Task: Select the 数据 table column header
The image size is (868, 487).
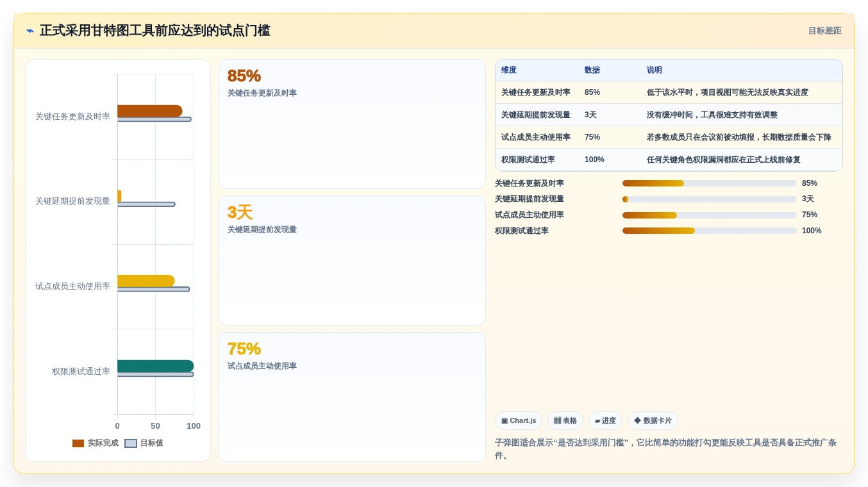Action: pyautogui.click(x=592, y=70)
